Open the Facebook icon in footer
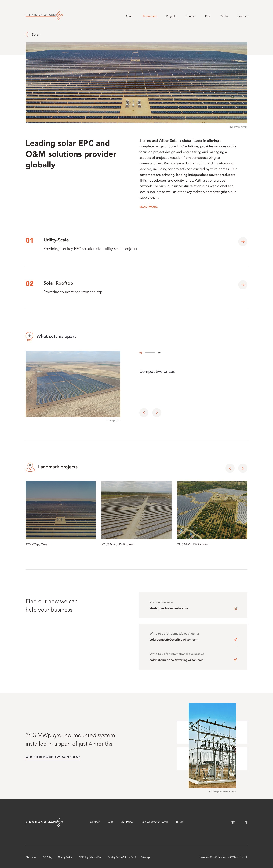 coord(246,822)
